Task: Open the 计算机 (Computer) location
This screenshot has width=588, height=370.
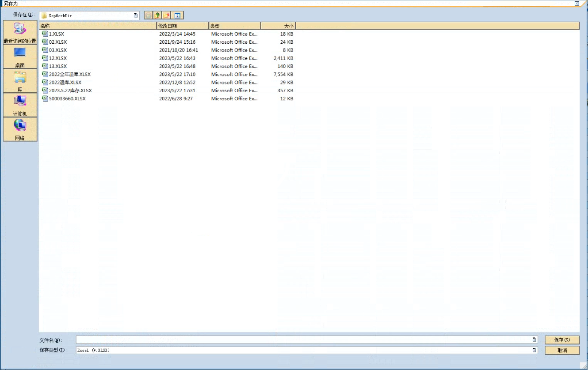Action: (20, 106)
